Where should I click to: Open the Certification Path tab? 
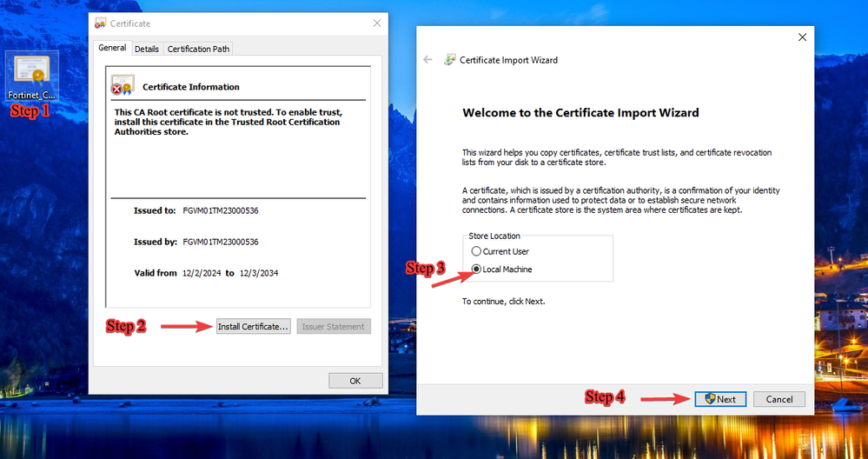coord(198,50)
